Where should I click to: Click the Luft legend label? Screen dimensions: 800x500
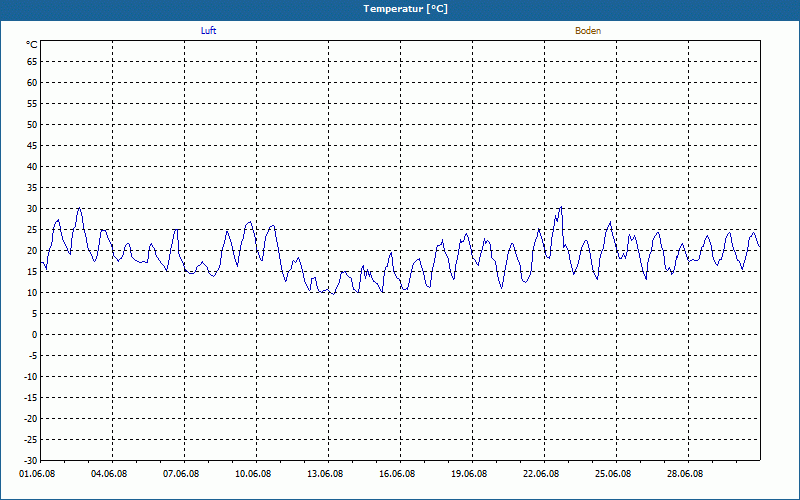(x=208, y=31)
